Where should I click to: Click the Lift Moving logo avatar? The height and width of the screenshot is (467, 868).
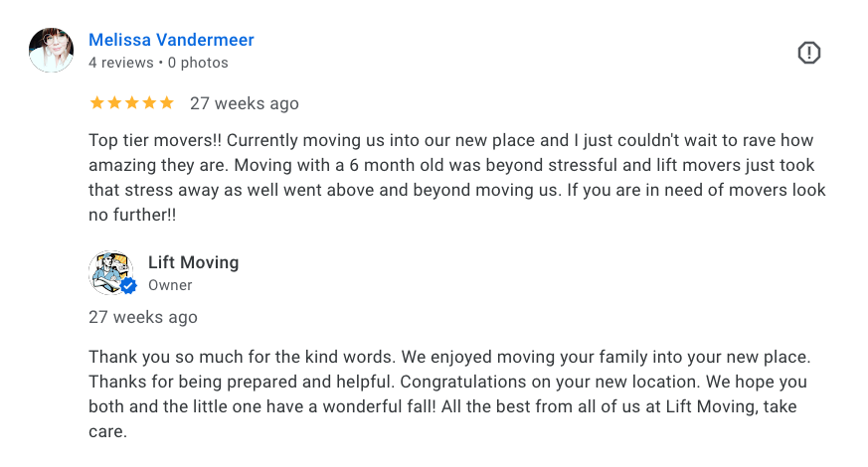pyautogui.click(x=110, y=272)
